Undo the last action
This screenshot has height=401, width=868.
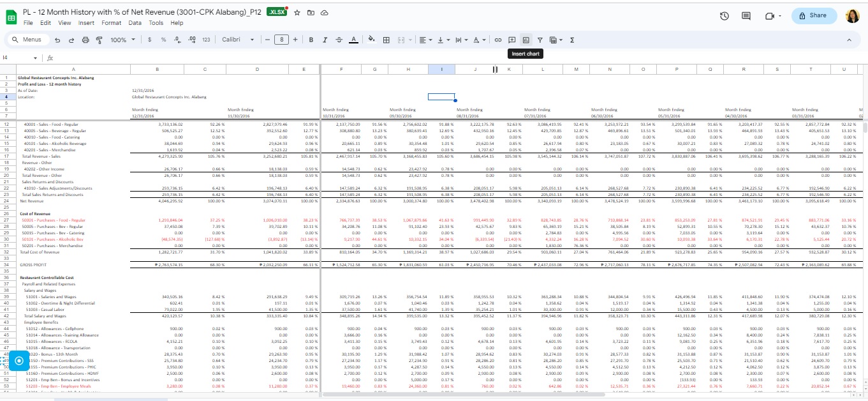[57, 40]
